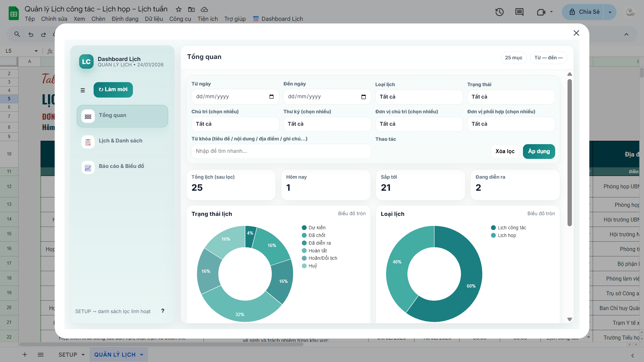644x362 pixels.
Task: Open version history clock icon
Action: click(499, 12)
